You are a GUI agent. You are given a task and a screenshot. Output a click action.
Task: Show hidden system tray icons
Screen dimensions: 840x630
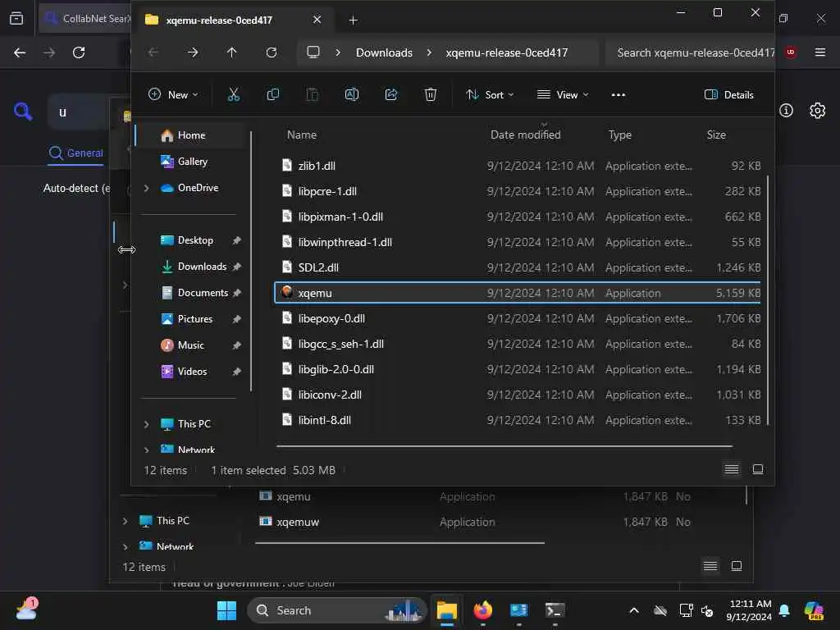pos(634,610)
